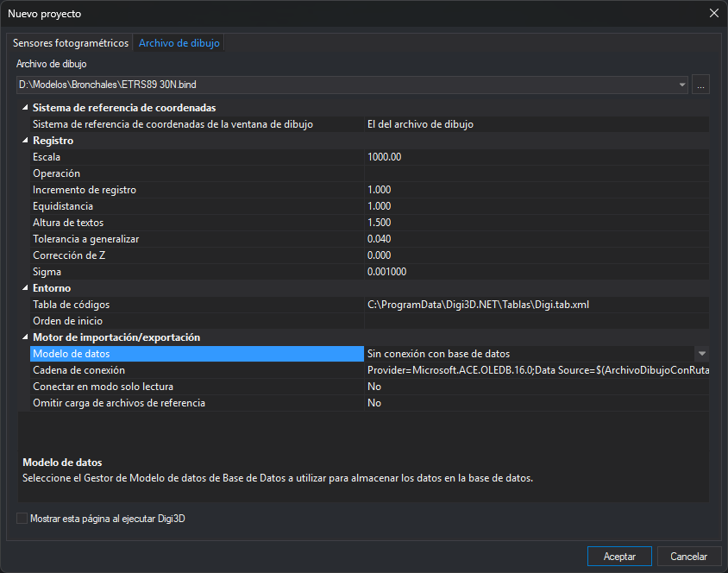Click the Cadena de conexión label
This screenshot has height=573, width=728.
tap(79, 370)
